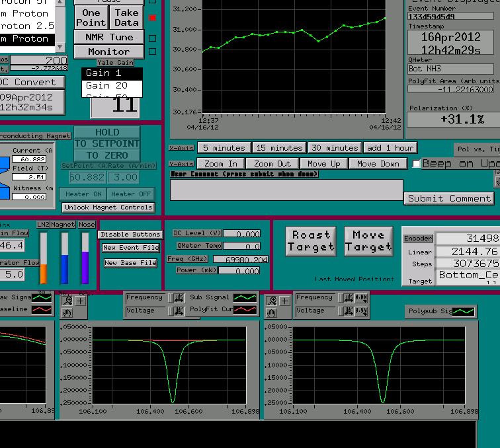Ramp magnet TO SETPOINT
This screenshot has height=448, width=500.
pos(107,143)
